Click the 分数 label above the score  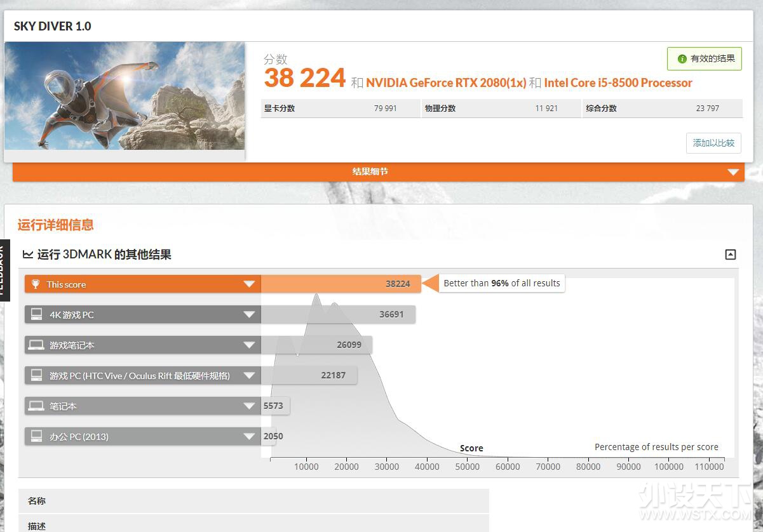tap(276, 59)
